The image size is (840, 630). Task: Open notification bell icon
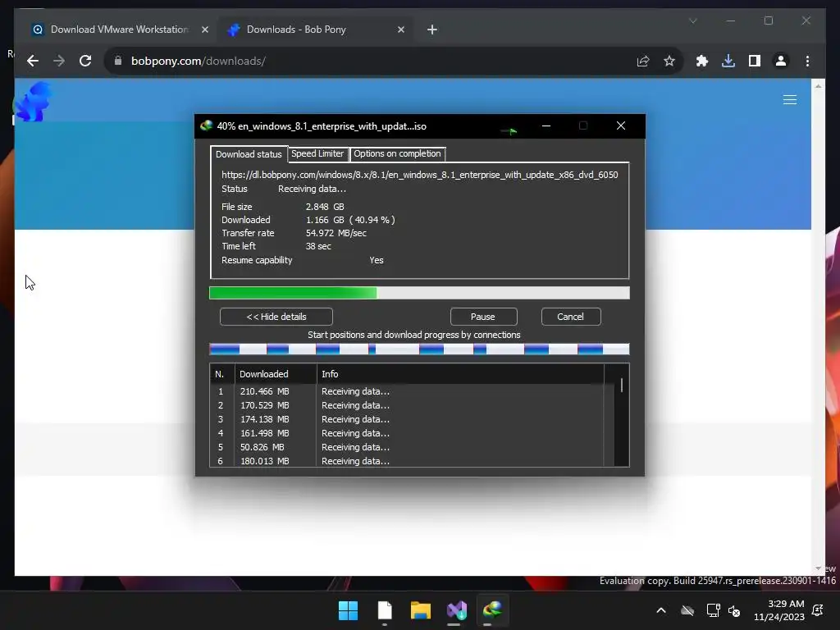[x=818, y=610]
